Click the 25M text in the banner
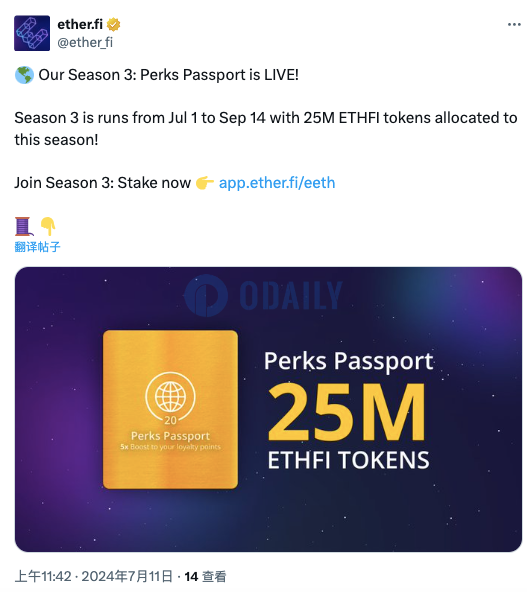Viewport: 527px width, 592px height. click(346, 412)
